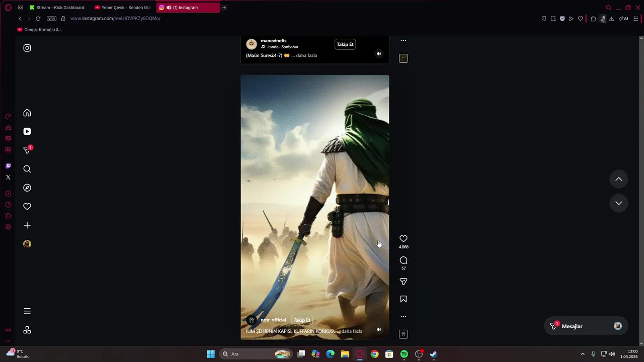
Task: Launch Spotify from the taskbar
Action: click(404, 354)
